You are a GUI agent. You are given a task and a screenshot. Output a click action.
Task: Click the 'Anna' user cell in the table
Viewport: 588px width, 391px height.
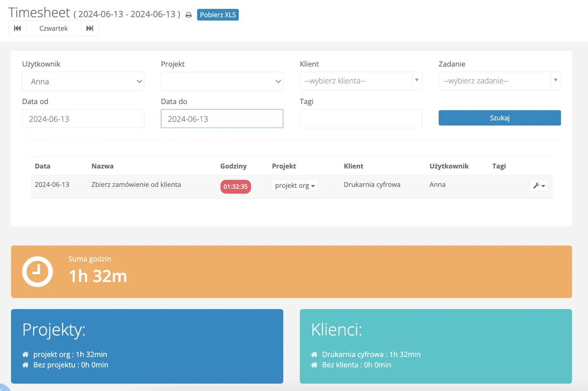tap(438, 185)
